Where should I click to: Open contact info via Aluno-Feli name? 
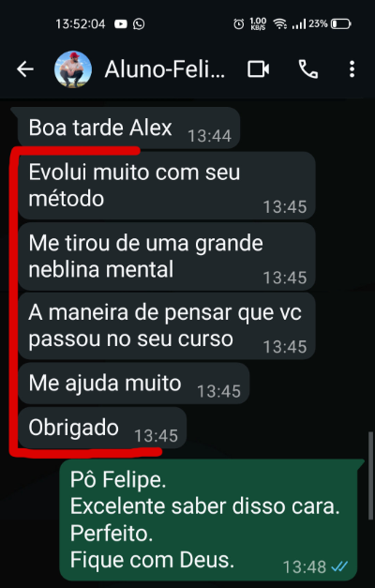(165, 69)
